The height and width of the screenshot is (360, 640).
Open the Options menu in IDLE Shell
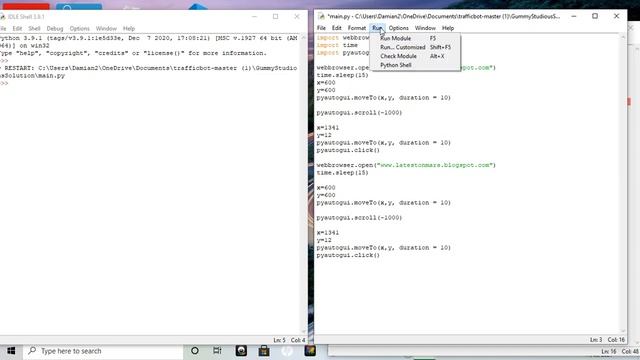point(79,29)
